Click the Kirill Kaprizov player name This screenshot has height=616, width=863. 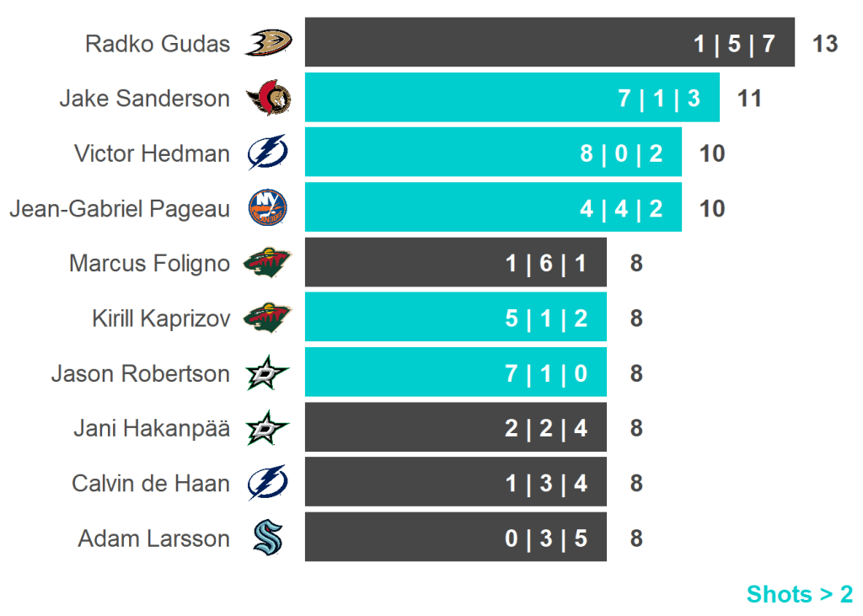tap(160, 319)
